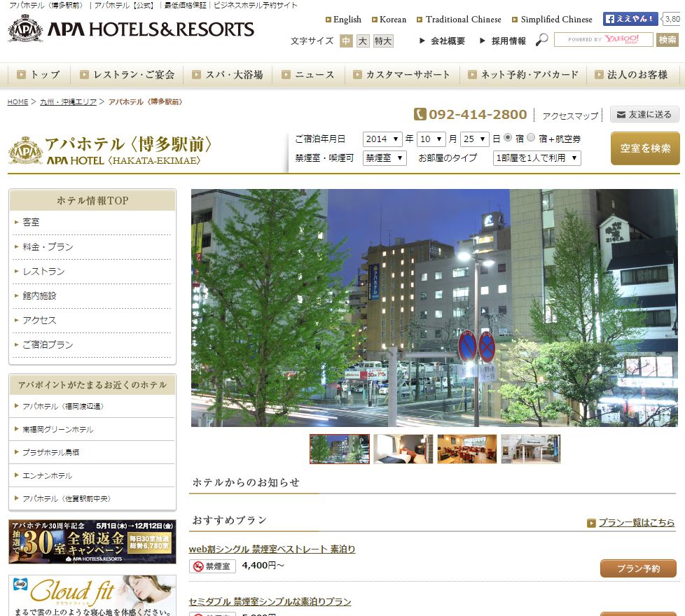Image resolution: width=685 pixels, height=616 pixels.
Task: Open the トップ navigation item
Action: point(39,75)
